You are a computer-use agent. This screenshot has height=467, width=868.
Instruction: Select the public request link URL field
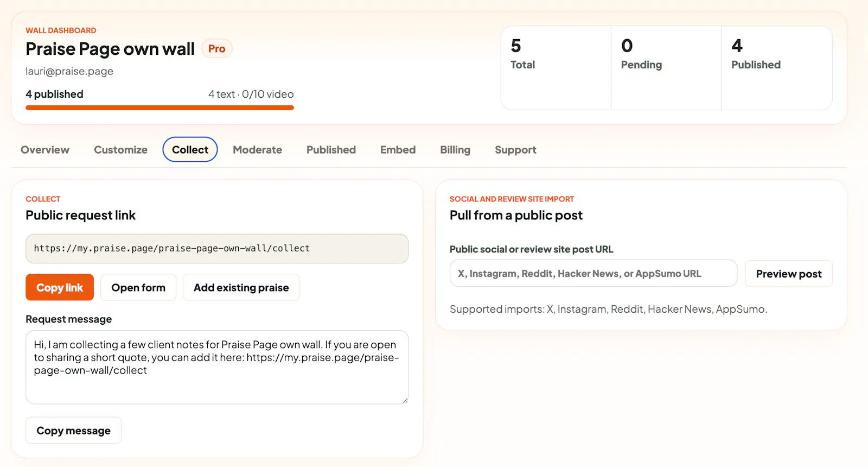tap(217, 249)
